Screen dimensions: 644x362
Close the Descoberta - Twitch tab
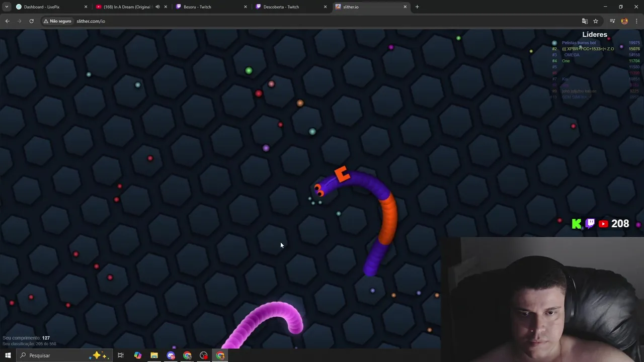[x=325, y=7]
